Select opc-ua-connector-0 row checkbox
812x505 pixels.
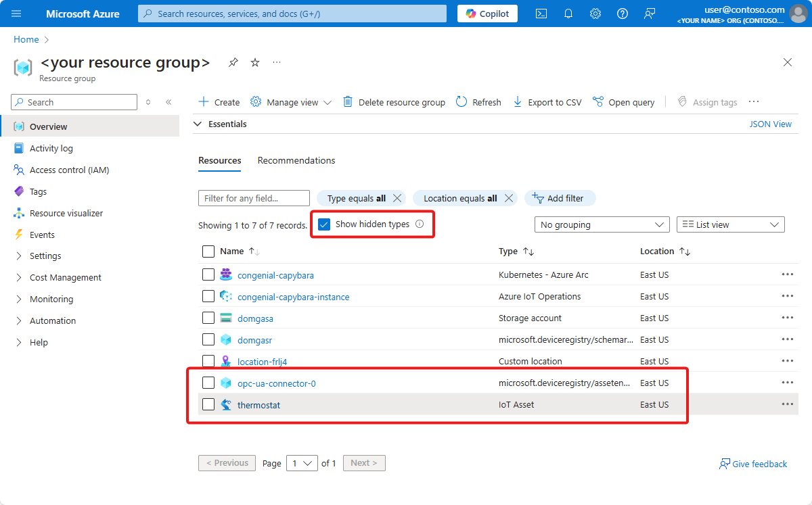(x=208, y=383)
